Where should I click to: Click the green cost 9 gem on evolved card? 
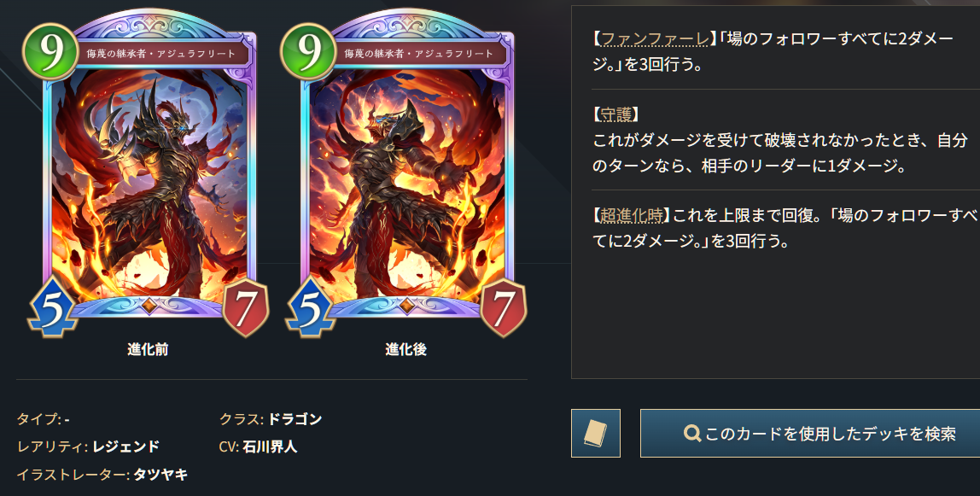point(308,51)
